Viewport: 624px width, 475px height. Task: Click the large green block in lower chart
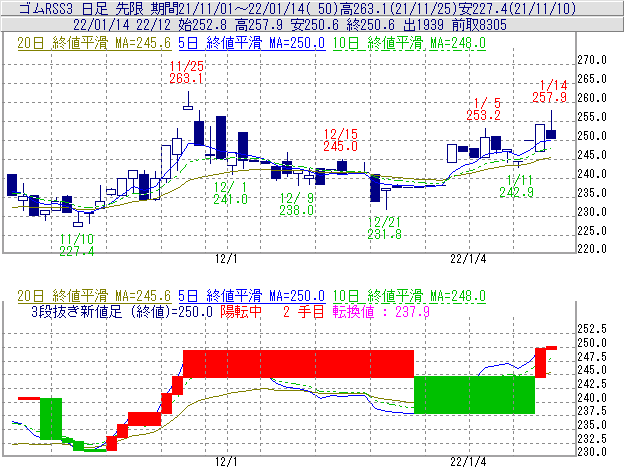click(x=474, y=395)
